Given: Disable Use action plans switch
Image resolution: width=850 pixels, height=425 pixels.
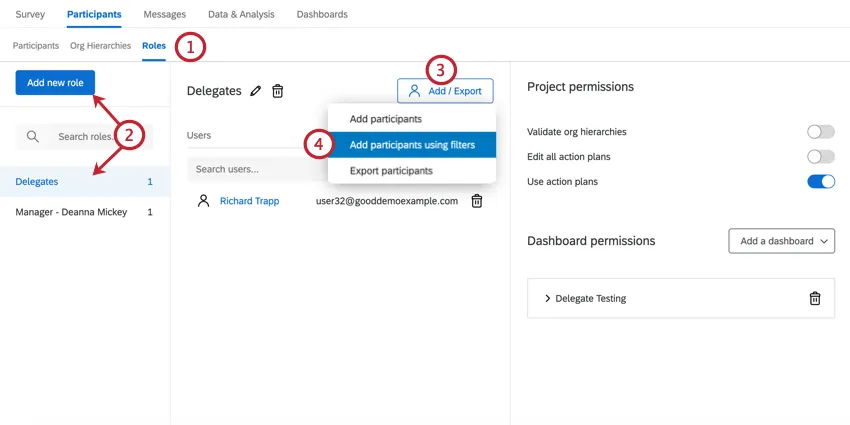Looking at the screenshot, I should tap(820, 182).
